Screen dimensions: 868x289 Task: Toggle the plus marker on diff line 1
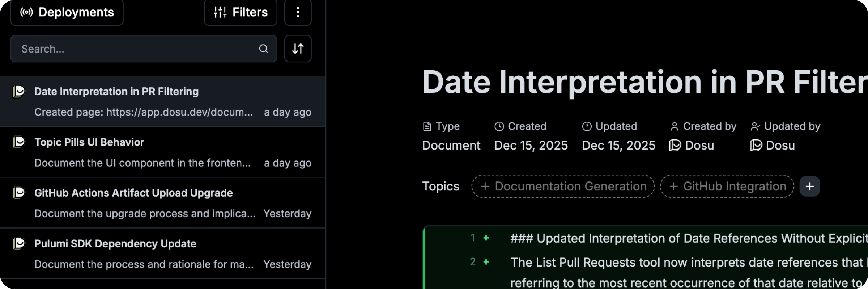coord(486,238)
